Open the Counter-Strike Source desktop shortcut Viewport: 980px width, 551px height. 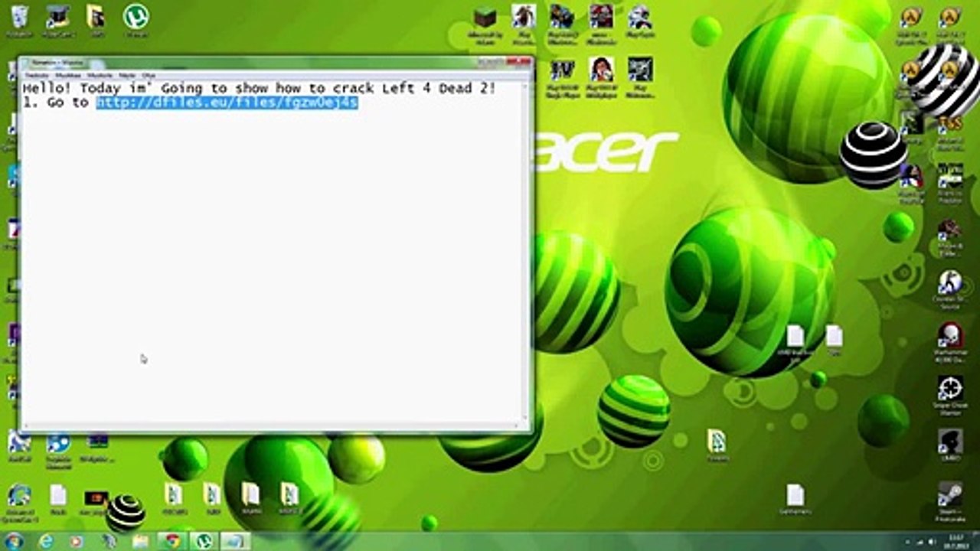pos(950,289)
